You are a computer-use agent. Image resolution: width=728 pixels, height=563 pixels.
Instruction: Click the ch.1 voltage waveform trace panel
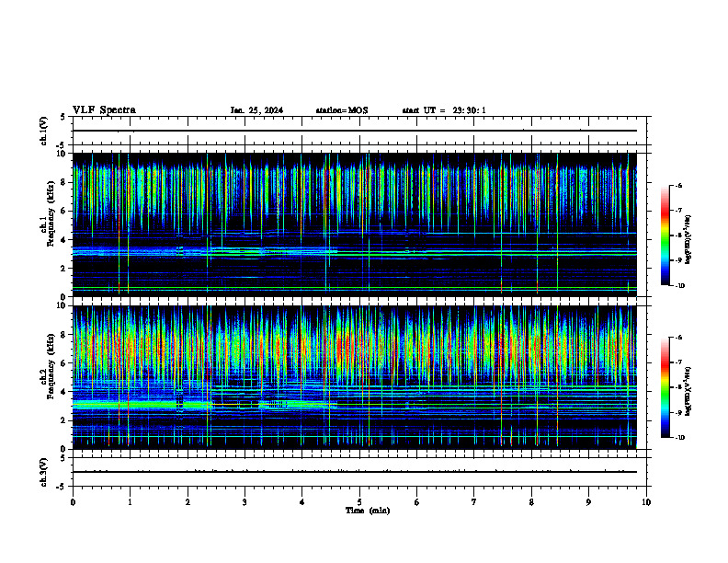(x=359, y=131)
